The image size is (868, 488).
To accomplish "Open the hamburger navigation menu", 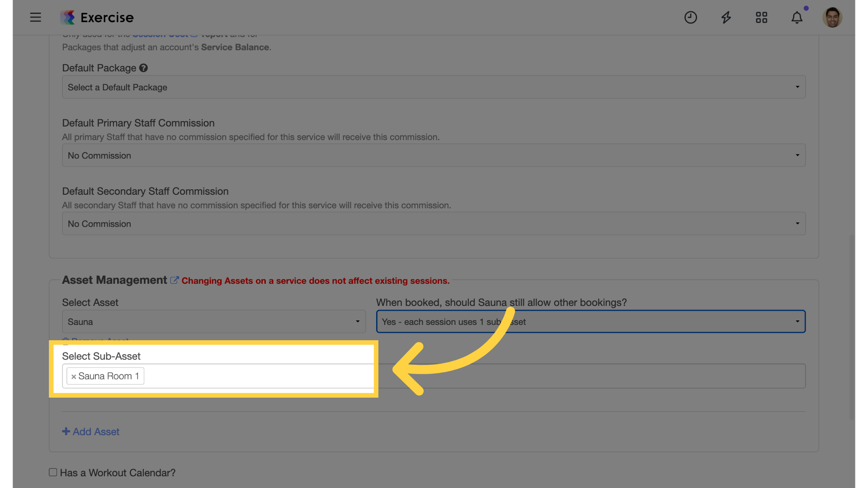I will 35,17.
